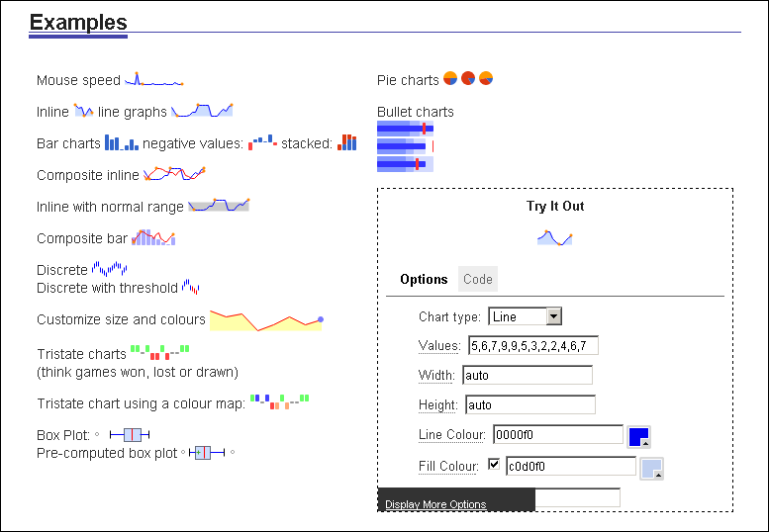
Task: Click the Mouse speed sparkline graph
Action: coord(153,79)
